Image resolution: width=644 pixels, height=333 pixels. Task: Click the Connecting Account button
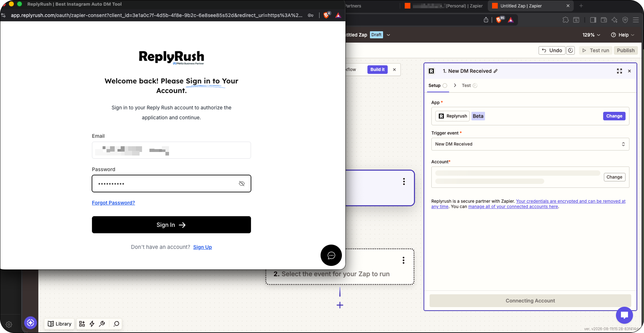point(530,301)
